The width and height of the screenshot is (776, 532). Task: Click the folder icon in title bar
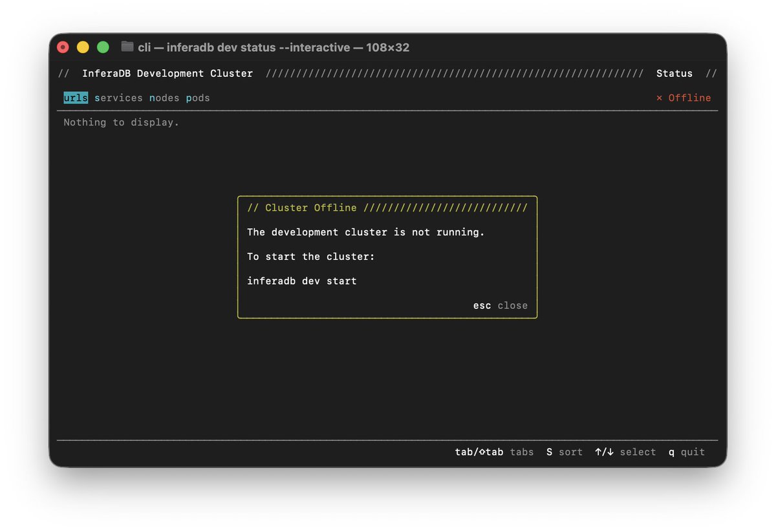127,47
